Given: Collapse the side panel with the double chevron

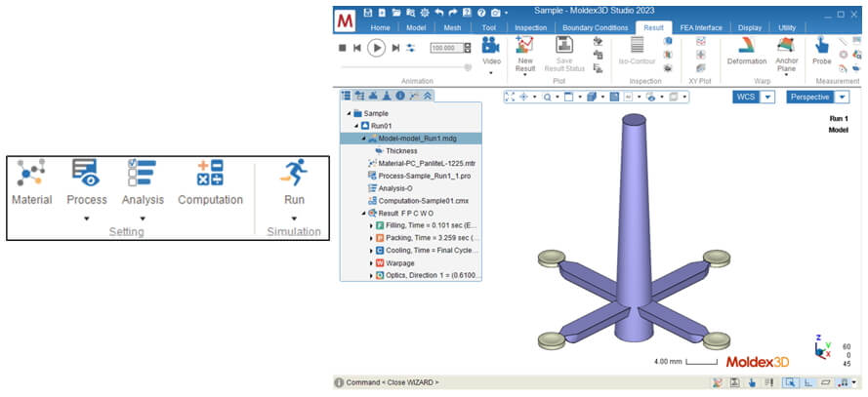Looking at the screenshot, I should coord(427,95).
